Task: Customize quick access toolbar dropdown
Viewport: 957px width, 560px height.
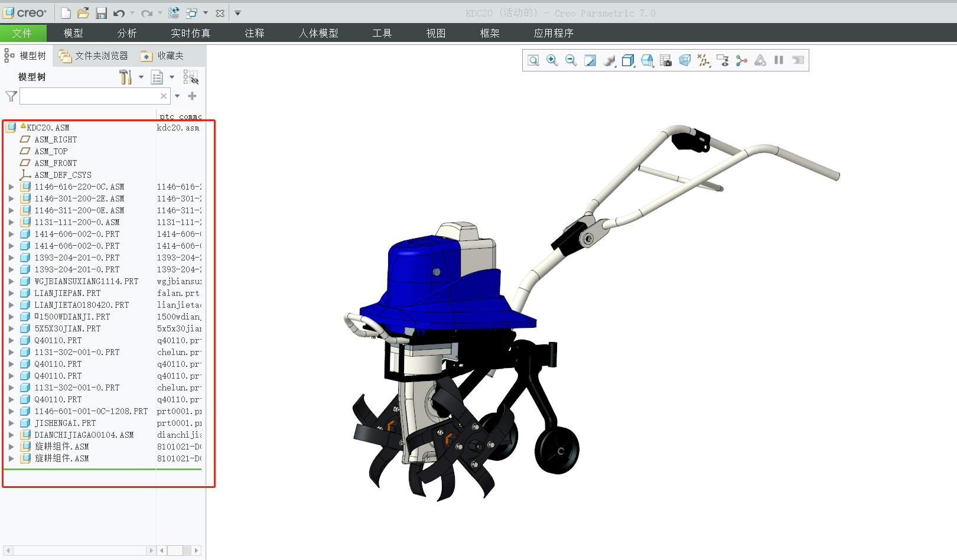Action: 237,13
